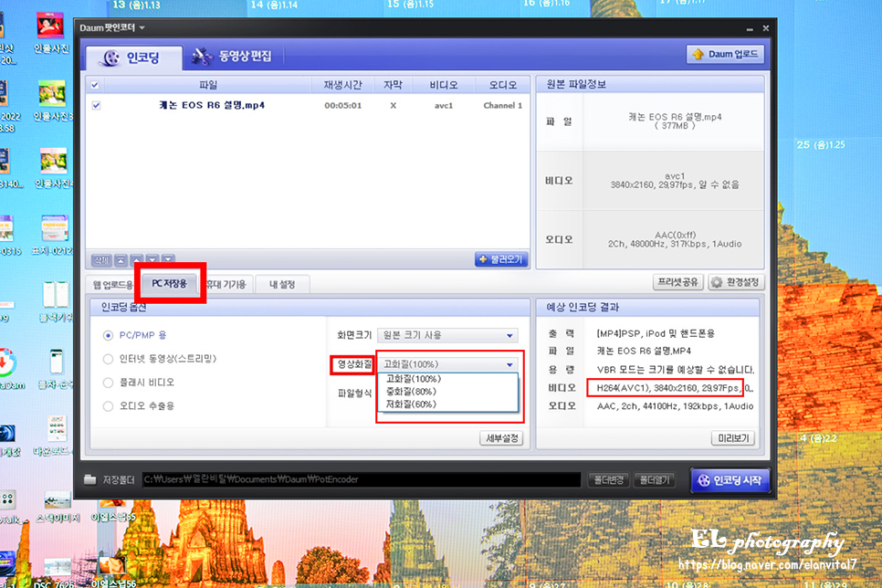Select the 캐논 EOS R6 설명.mp4 file row
This screenshot has height=588, width=882.
[x=308, y=105]
